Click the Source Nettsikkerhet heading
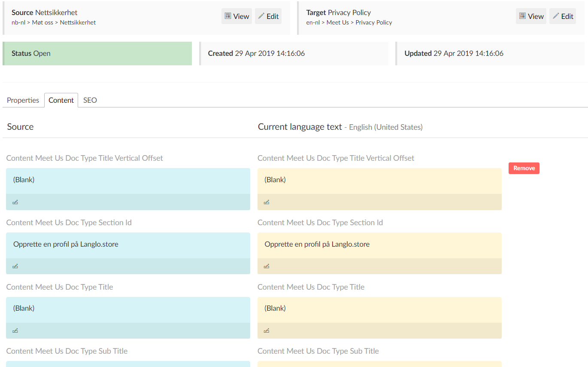The image size is (588, 367). tap(45, 12)
